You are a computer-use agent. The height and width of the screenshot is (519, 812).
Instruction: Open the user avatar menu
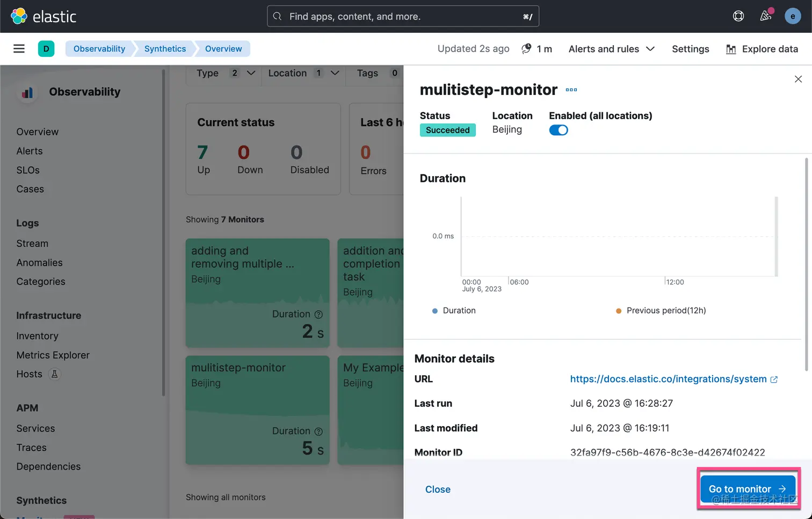[793, 16]
